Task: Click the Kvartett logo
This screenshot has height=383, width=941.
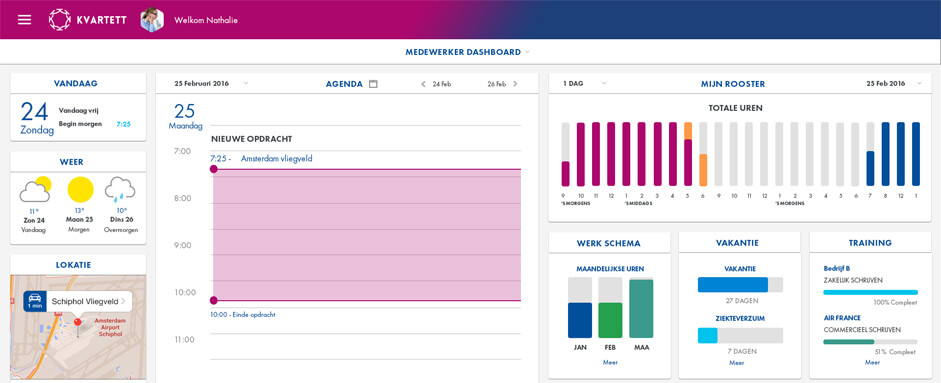Action: coord(88,20)
